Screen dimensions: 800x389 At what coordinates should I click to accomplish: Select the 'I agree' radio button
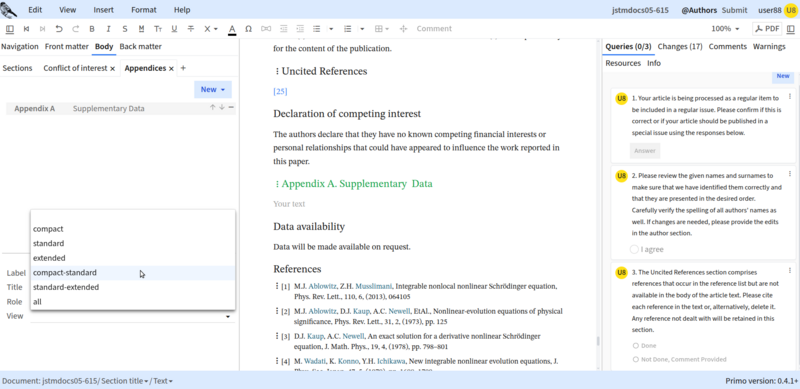(634, 249)
